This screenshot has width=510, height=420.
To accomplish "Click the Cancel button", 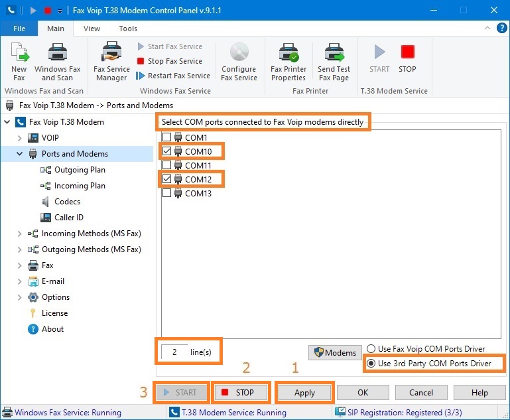I will [x=421, y=393].
